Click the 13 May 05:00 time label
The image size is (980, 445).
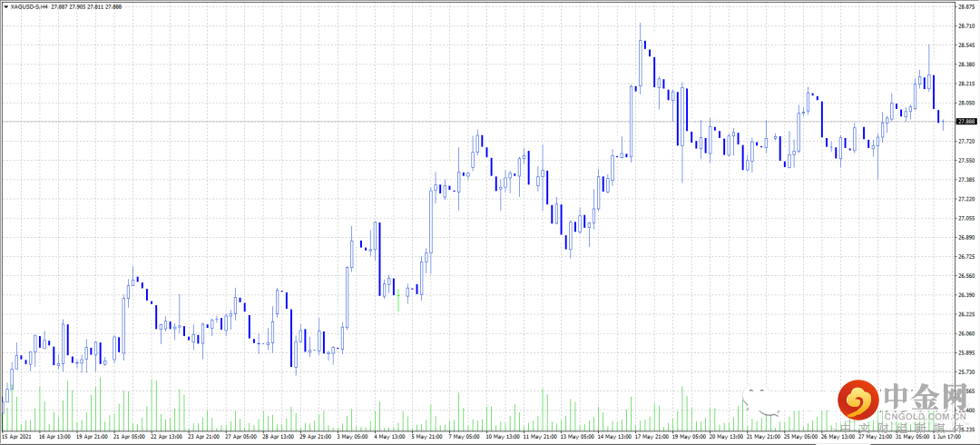(x=576, y=436)
